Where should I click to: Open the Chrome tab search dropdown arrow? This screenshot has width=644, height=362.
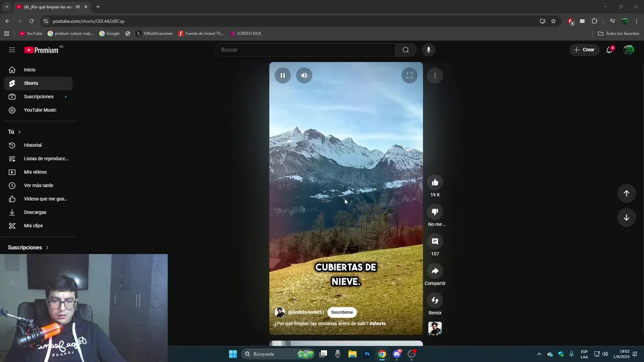pos(6,7)
